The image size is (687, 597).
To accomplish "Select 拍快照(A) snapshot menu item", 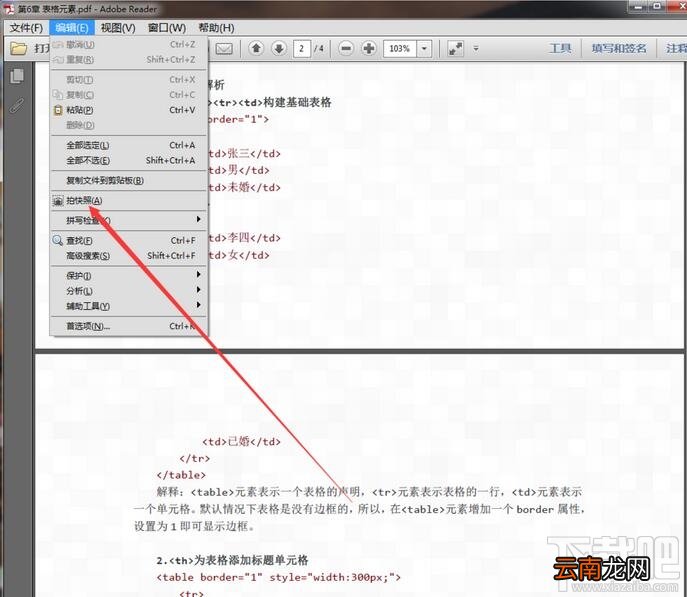I will [128, 201].
